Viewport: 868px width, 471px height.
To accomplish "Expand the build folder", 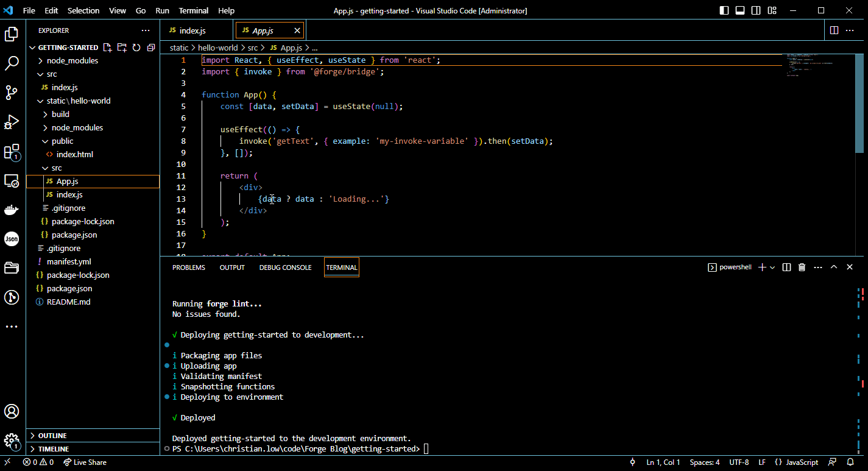I will point(60,115).
